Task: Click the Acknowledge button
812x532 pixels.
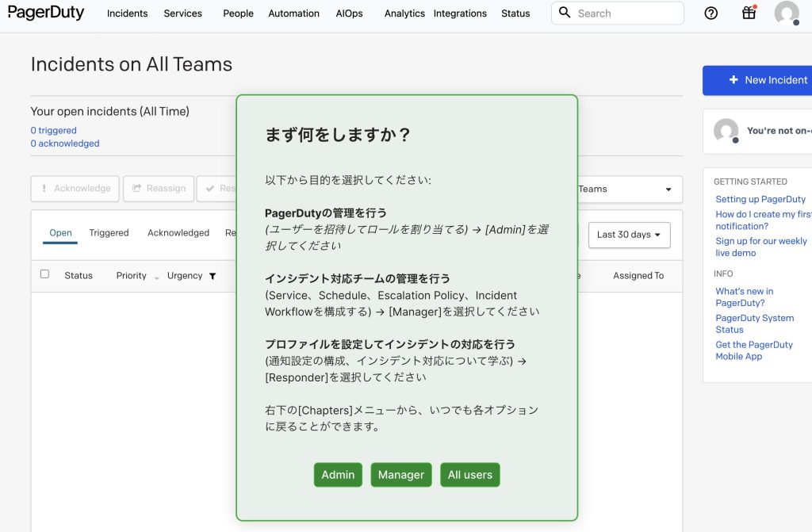Action: 75,189
